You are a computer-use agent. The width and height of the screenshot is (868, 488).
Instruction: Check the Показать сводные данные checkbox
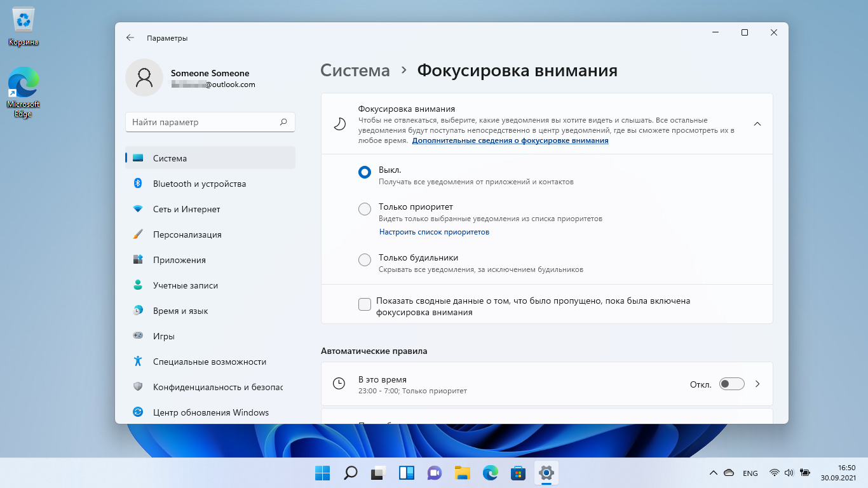[365, 304]
